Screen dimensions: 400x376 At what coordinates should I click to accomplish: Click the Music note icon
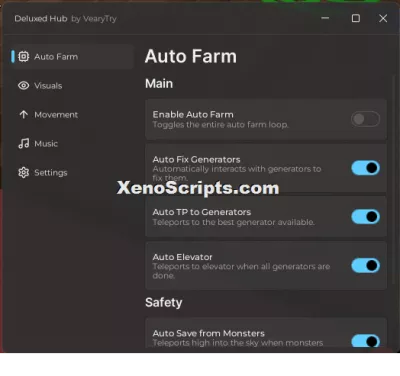tap(24, 144)
